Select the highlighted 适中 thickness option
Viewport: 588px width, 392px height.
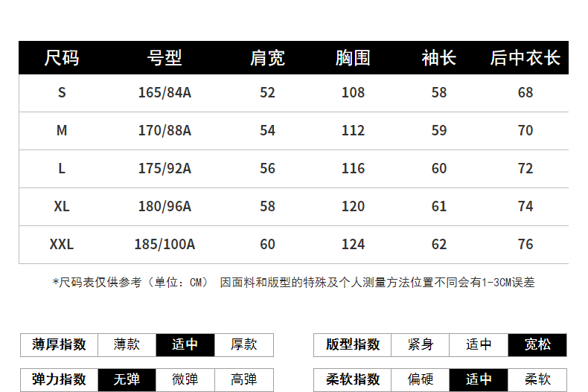(x=185, y=345)
